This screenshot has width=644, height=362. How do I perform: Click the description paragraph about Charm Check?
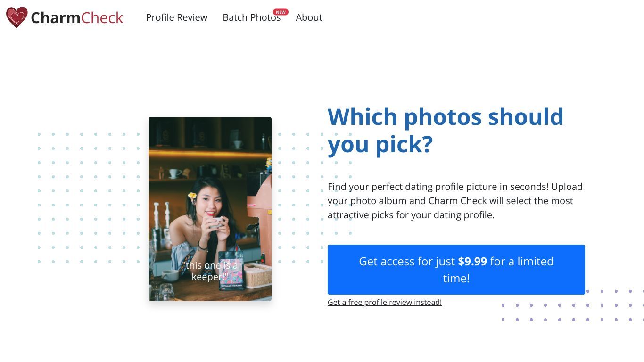[456, 201]
